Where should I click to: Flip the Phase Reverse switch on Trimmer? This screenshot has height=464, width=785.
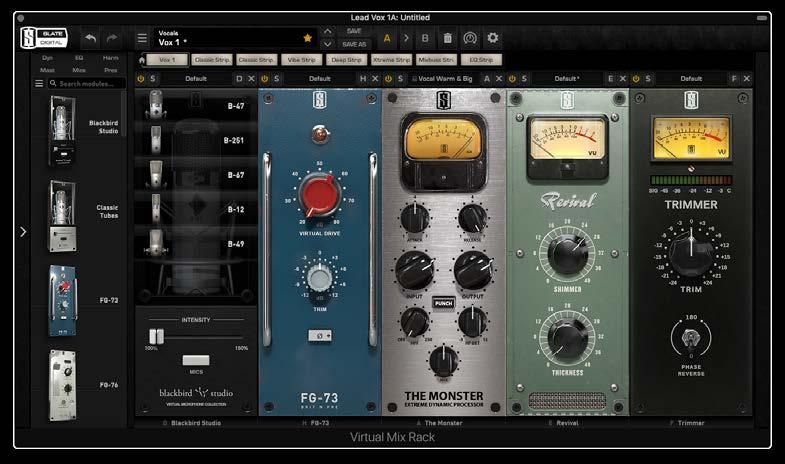[x=691, y=338]
